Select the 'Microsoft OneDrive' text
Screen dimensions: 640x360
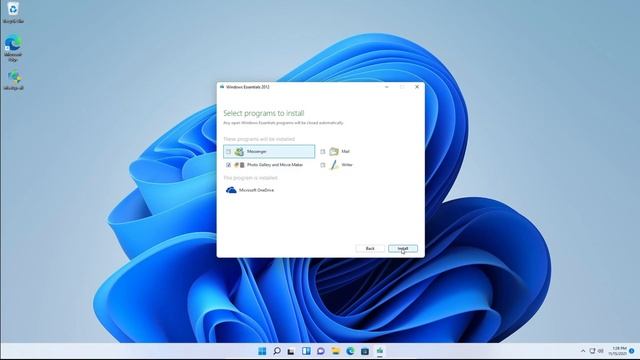click(x=256, y=190)
